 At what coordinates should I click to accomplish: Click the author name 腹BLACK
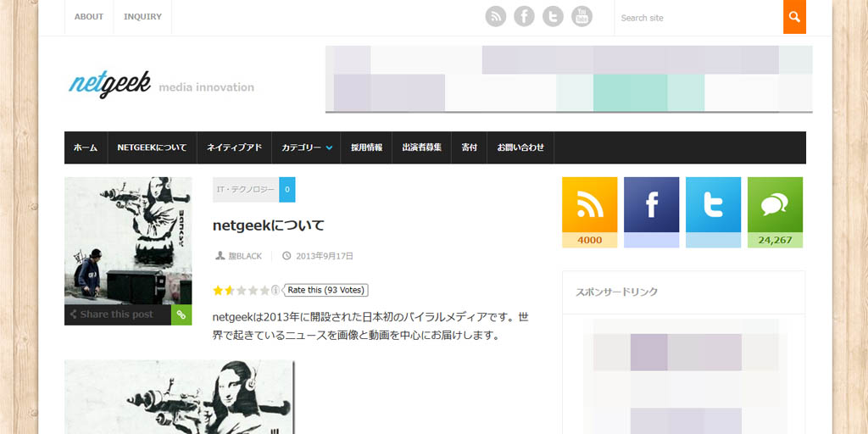click(245, 256)
